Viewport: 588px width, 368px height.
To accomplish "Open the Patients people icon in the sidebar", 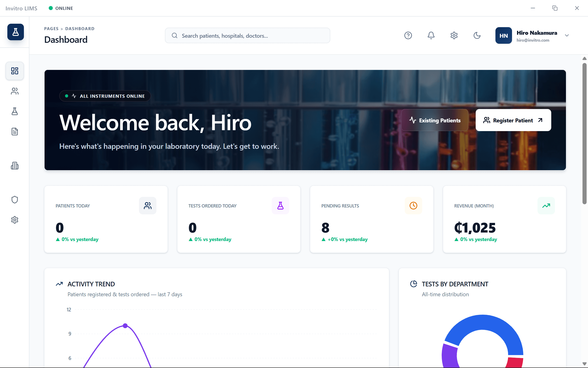I will (x=14, y=91).
